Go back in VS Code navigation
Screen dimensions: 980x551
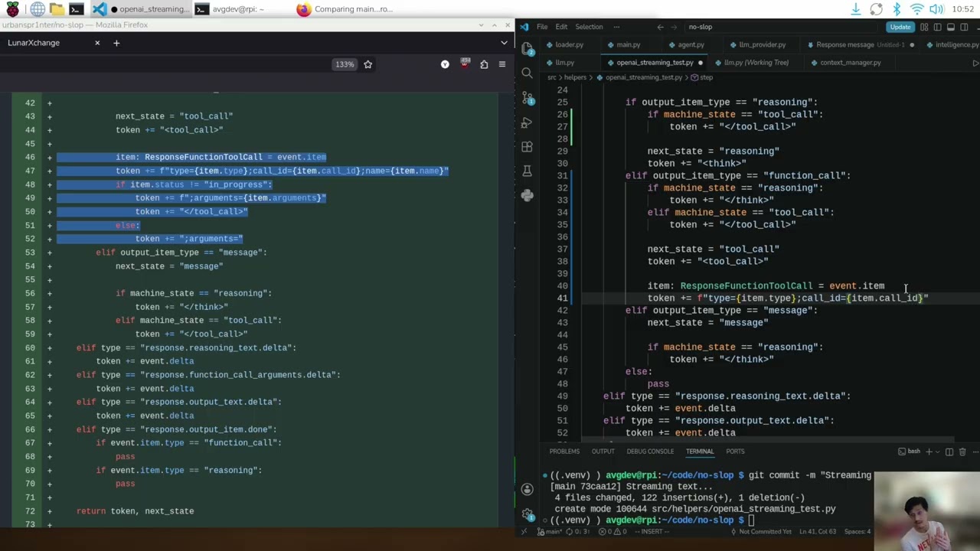(x=660, y=27)
